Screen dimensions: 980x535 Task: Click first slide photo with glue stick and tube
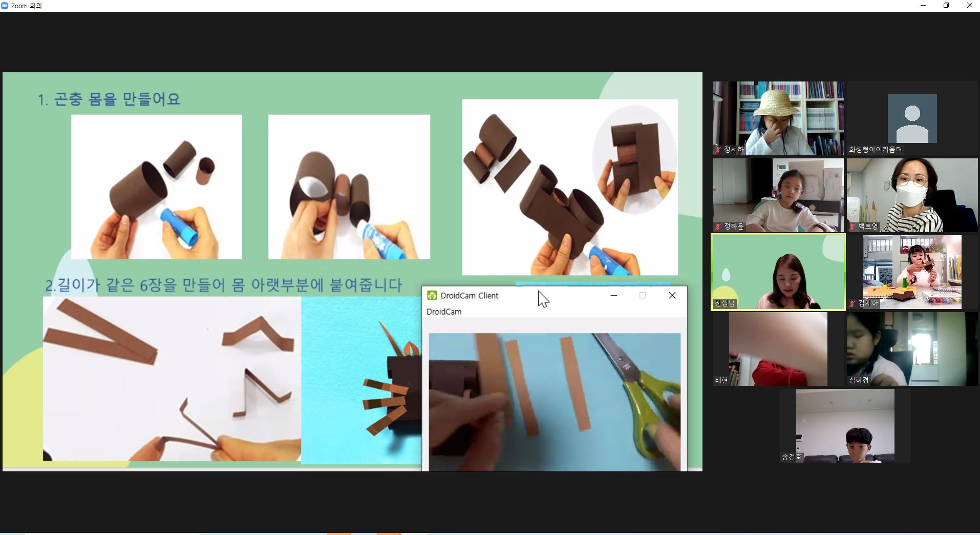coord(156,187)
